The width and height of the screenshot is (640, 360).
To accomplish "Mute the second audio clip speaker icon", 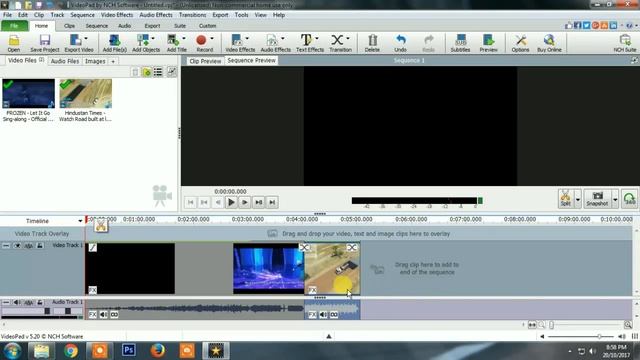I will (323, 314).
